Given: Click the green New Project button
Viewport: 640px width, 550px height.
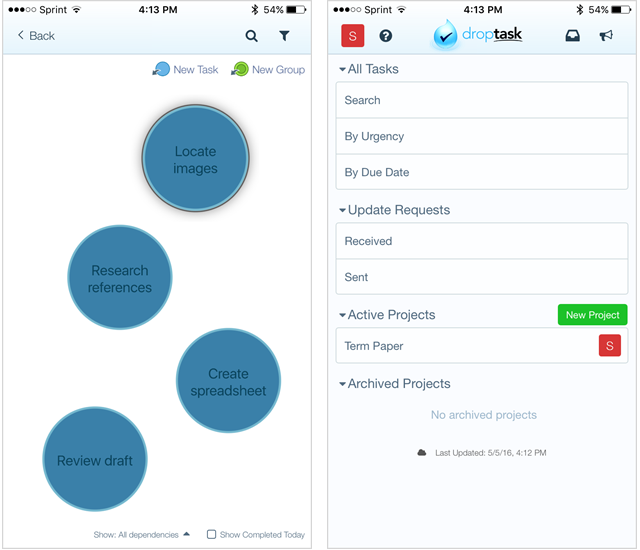Looking at the screenshot, I should (592, 315).
